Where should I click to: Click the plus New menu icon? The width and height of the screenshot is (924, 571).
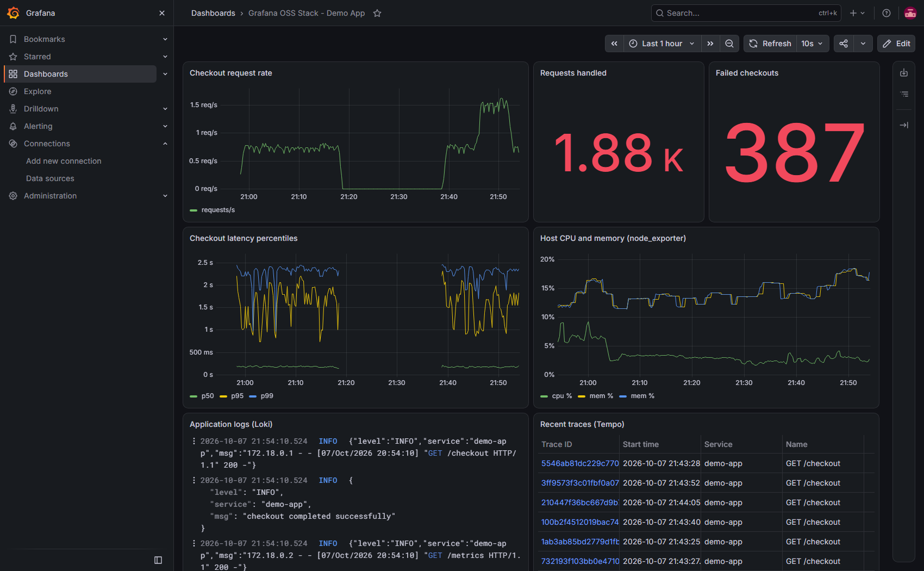(x=857, y=13)
